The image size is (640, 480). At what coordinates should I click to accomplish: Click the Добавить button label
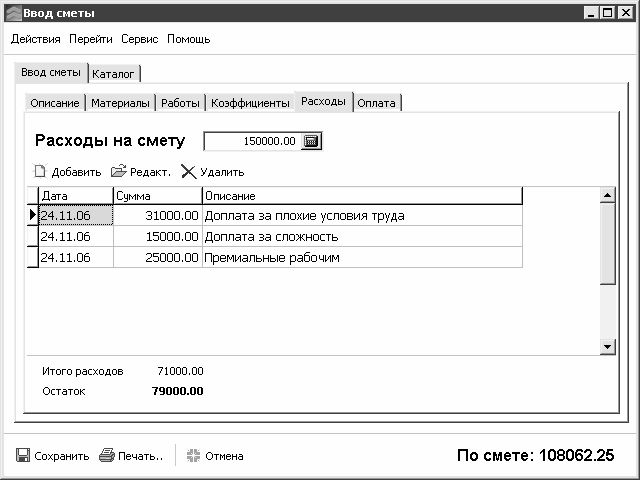(x=76, y=172)
